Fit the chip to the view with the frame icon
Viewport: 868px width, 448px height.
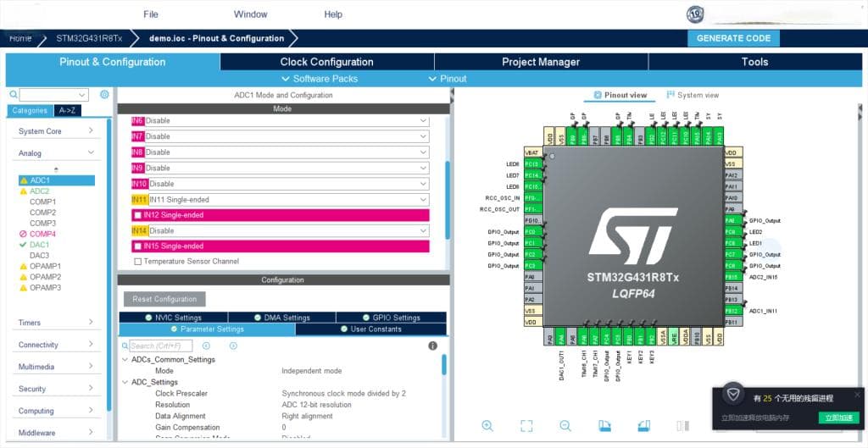[526, 425]
